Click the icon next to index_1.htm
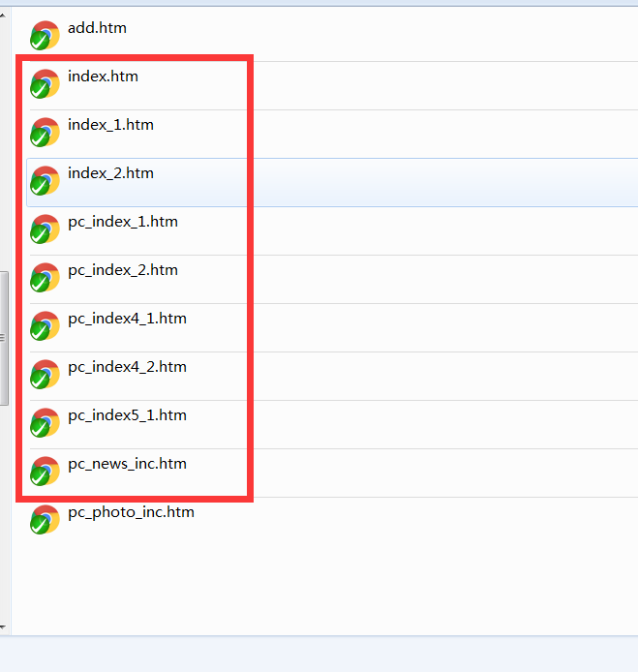This screenshot has width=638, height=672. pos(45,133)
